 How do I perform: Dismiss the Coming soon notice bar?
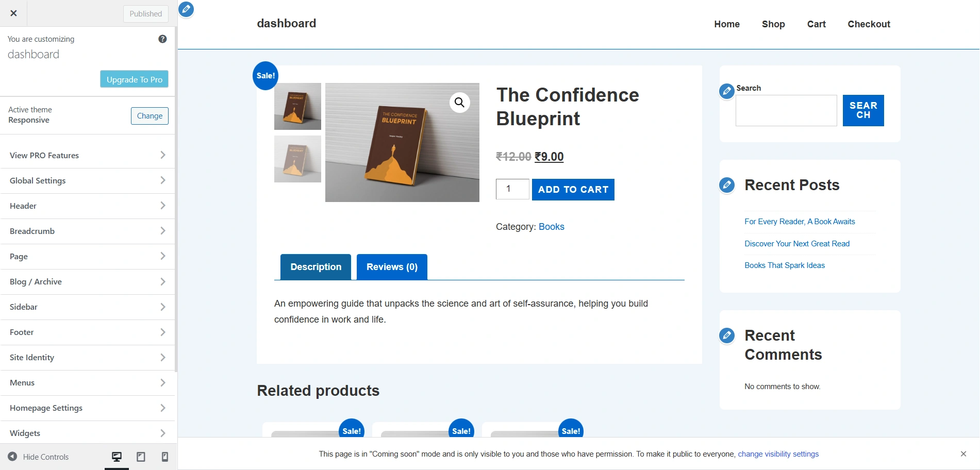[x=963, y=454]
